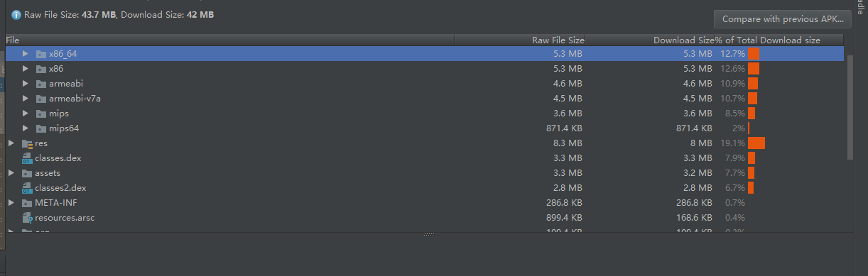
Task: Click the Compare with previous APK button
Action: [783, 19]
